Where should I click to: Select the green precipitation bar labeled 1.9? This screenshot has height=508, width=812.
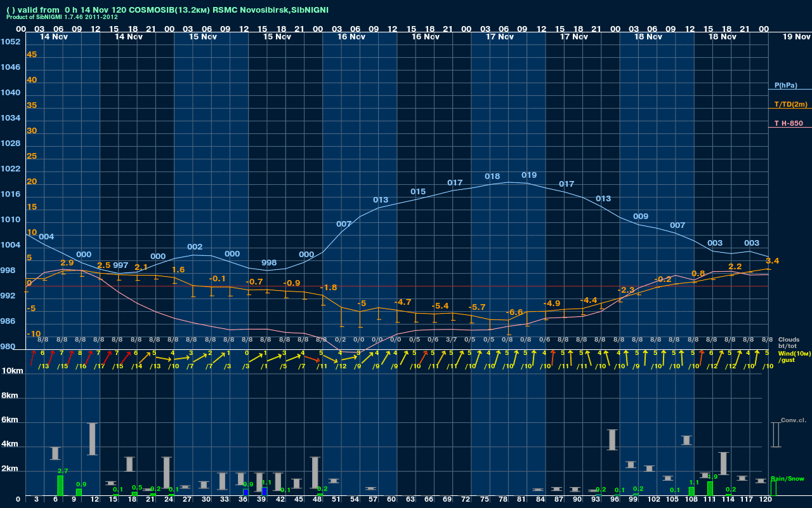710,488
